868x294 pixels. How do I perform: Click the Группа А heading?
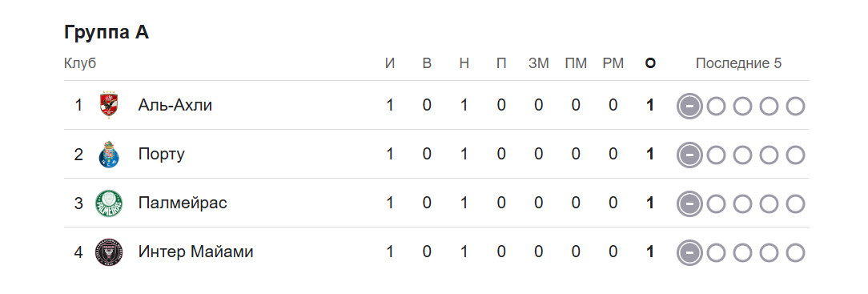coord(106,32)
